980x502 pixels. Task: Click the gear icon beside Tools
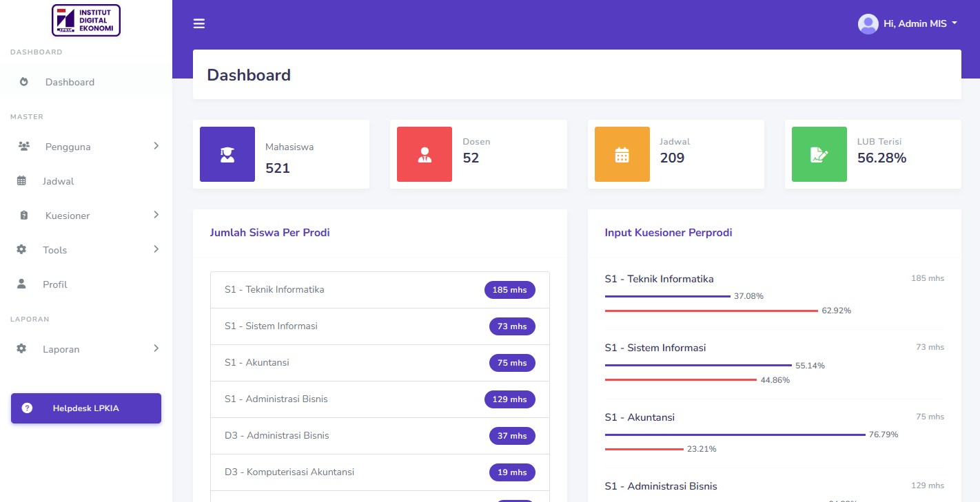21,249
